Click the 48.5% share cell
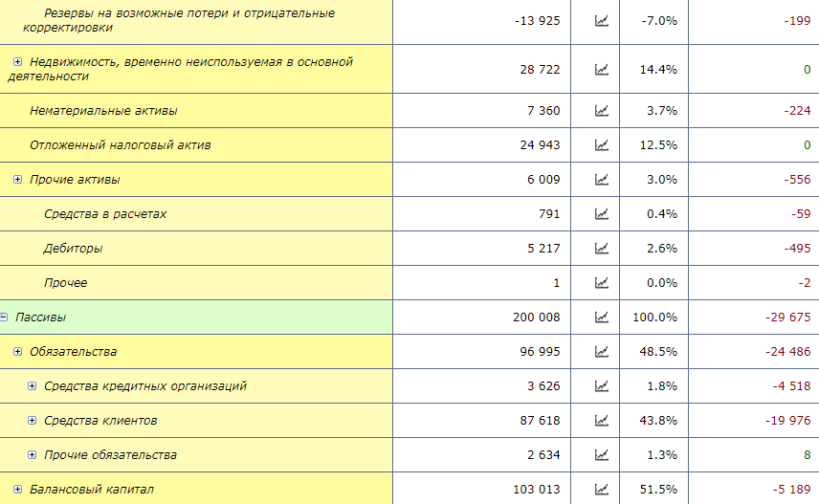The image size is (819, 504). tap(658, 352)
